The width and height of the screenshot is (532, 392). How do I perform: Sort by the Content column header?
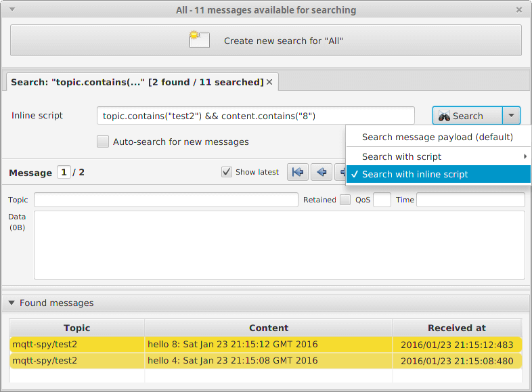pos(269,328)
